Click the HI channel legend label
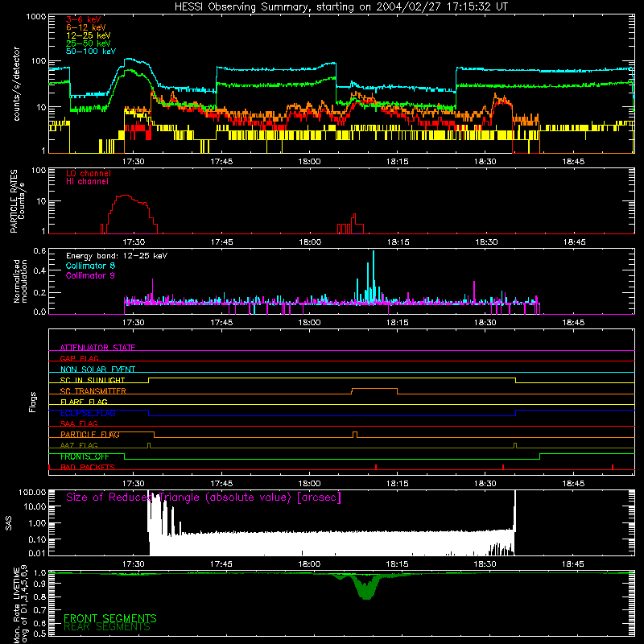Image resolution: width=644 pixels, height=644 pixels. point(87,182)
